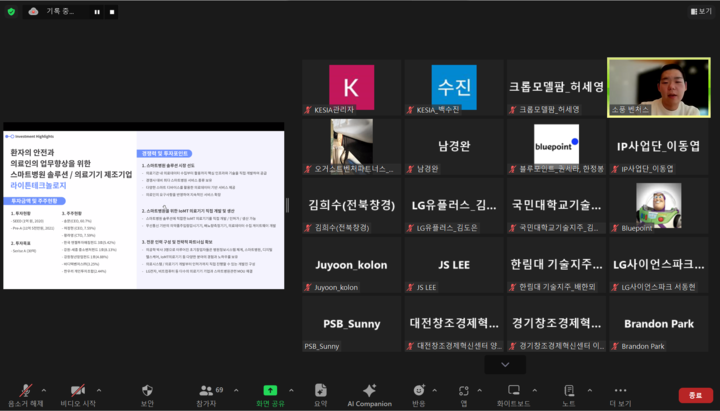Viewport: 720px width, 411px height.
Task: Open the 노트 notes icon
Action: (568, 390)
